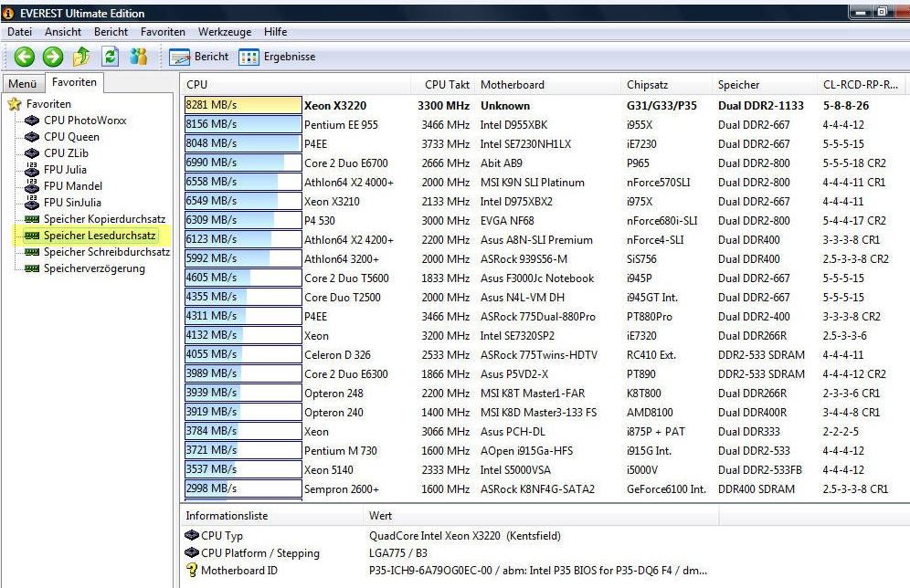Select Speicher Lesedurchsatz memory icon
Image resolution: width=910 pixels, height=588 pixels.
tap(32, 236)
